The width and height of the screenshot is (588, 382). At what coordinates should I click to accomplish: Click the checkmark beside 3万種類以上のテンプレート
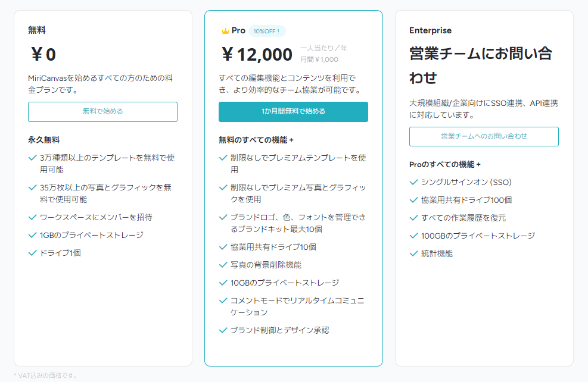[x=33, y=158]
